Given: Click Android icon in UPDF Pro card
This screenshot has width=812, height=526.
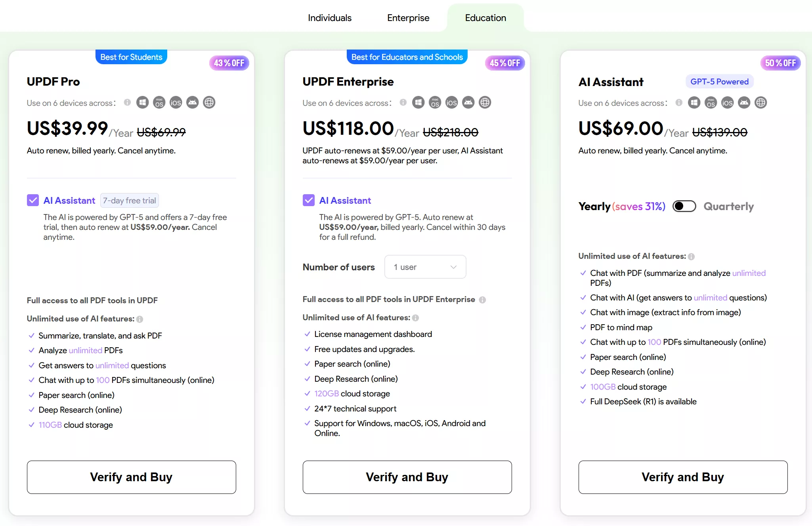Looking at the screenshot, I should click(x=192, y=103).
